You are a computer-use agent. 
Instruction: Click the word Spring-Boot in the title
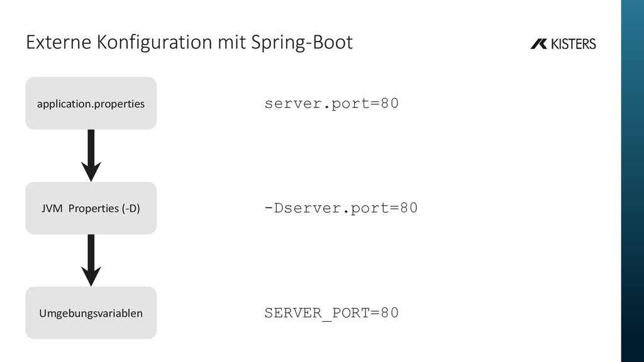coord(302,43)
